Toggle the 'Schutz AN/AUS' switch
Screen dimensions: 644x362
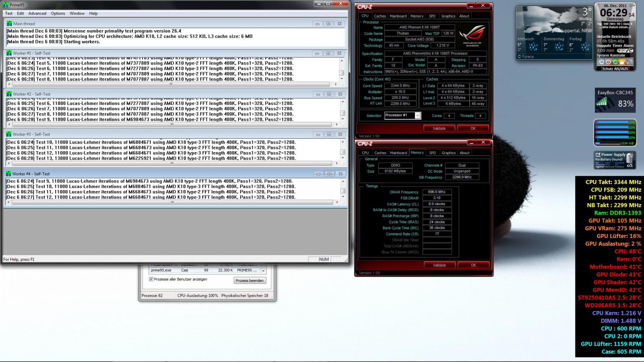615,69
